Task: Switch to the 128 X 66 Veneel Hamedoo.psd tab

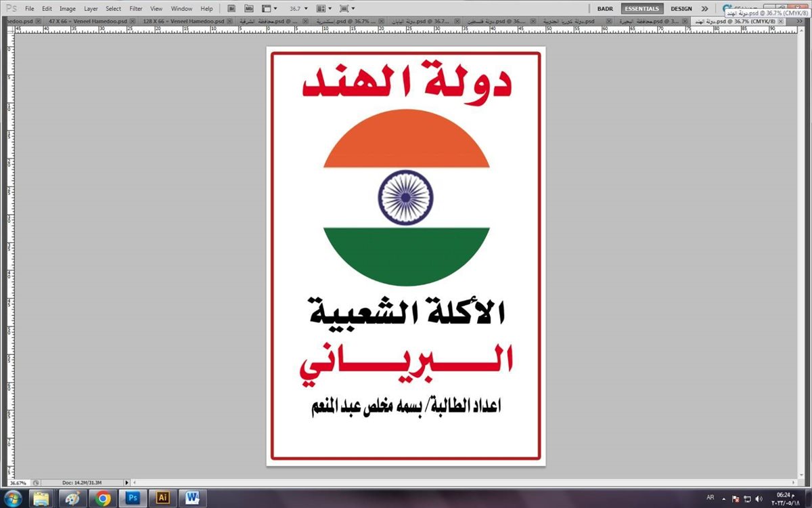Action: 182,21
